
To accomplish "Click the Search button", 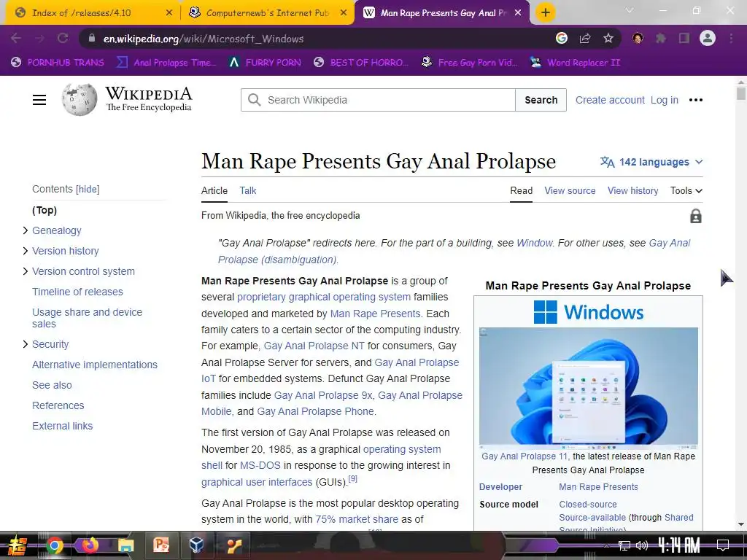I will 541,100.
